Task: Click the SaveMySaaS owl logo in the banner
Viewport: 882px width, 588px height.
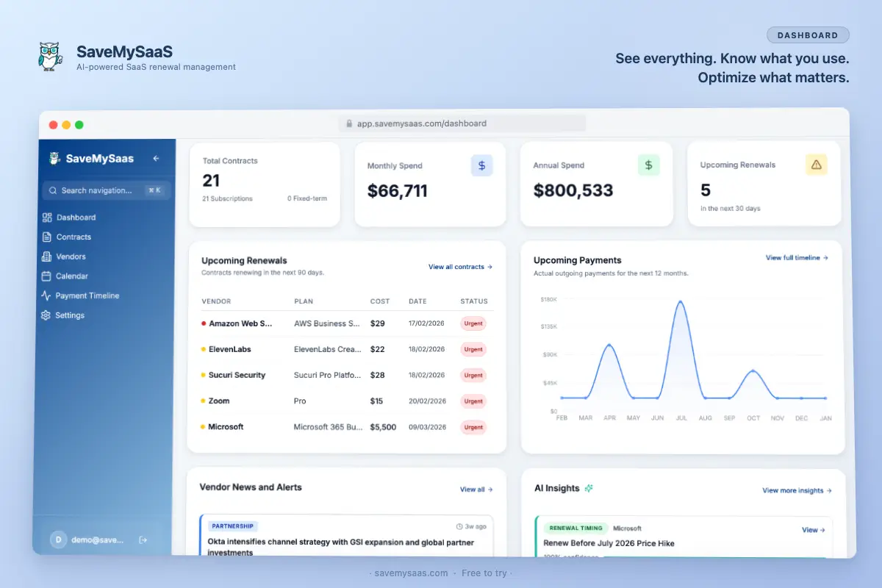Action: point(50,57)
